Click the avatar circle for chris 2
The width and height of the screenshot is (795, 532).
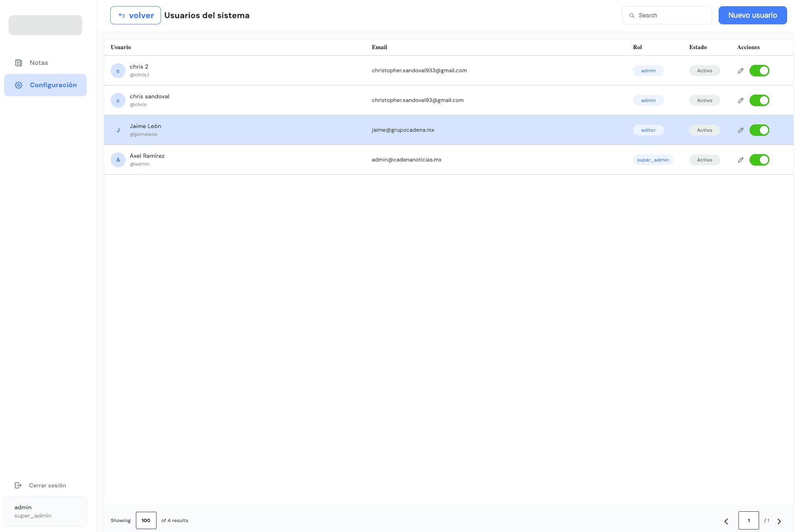[118, 71]
